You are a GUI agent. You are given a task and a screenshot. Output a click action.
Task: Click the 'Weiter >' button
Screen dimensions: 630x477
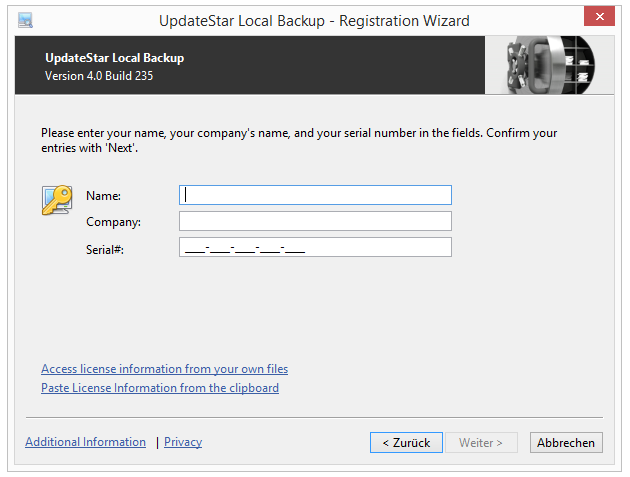pos(481,442)
